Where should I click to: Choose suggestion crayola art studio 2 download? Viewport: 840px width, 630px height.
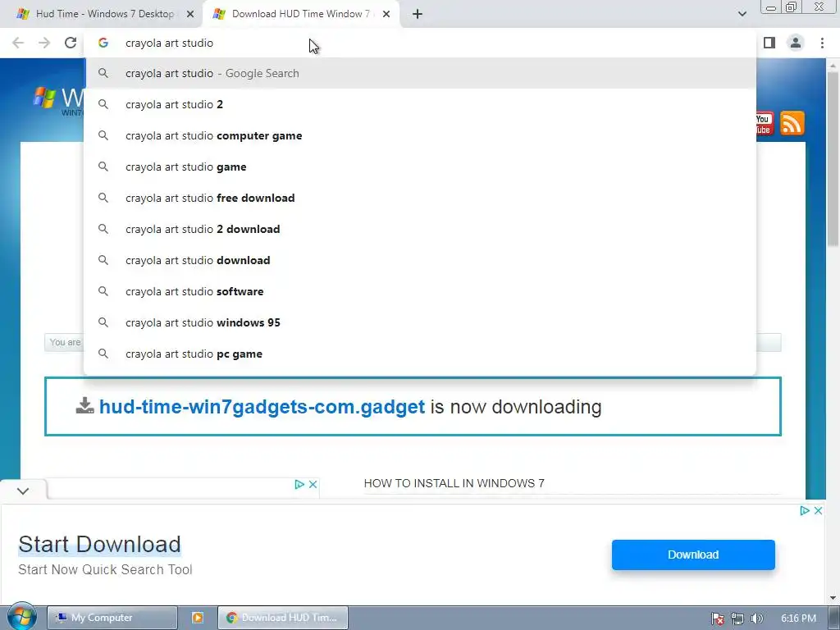point(420,229)
